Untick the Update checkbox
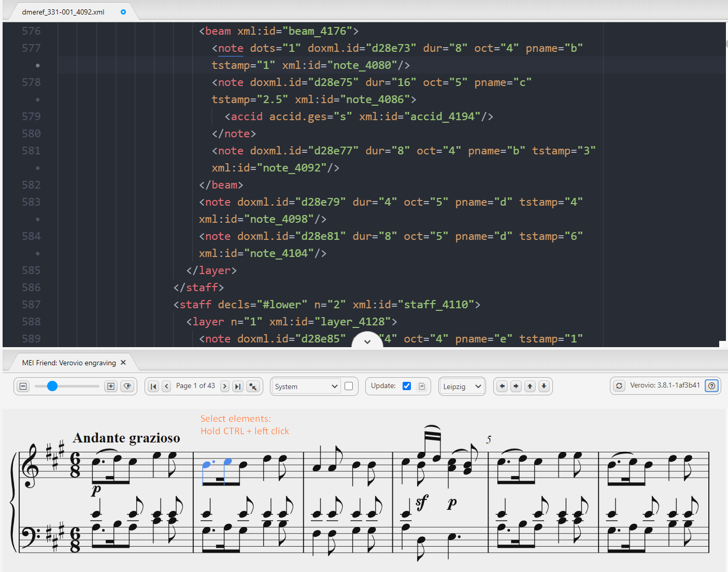The image size is (728, 572). [407, 386]
